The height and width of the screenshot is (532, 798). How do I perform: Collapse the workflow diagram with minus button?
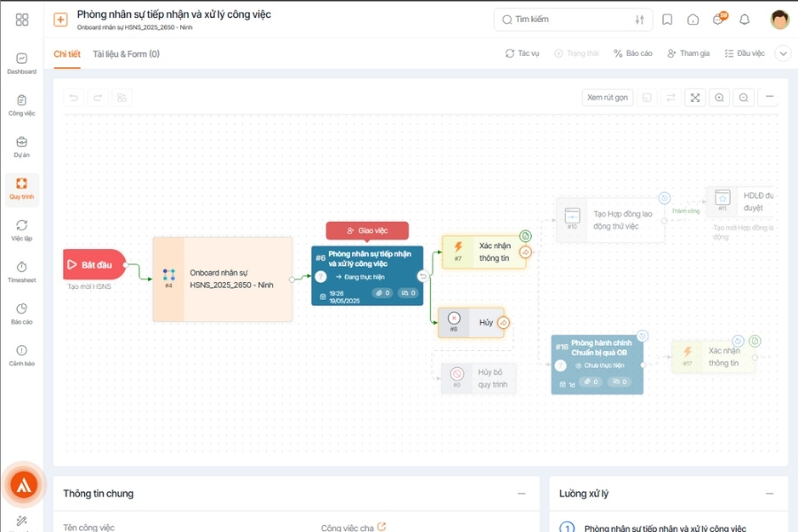click(x=769, y=97)
